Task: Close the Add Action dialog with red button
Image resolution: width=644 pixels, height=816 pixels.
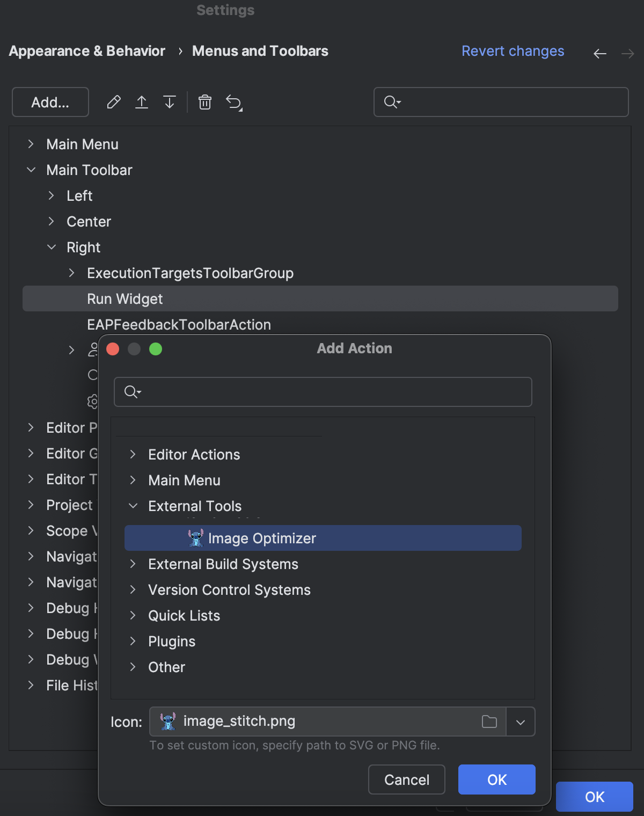Action: tap(113, 349)
